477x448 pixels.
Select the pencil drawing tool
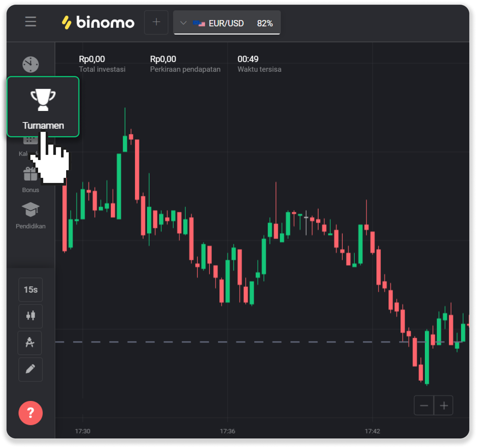click(x=30, y=369)
